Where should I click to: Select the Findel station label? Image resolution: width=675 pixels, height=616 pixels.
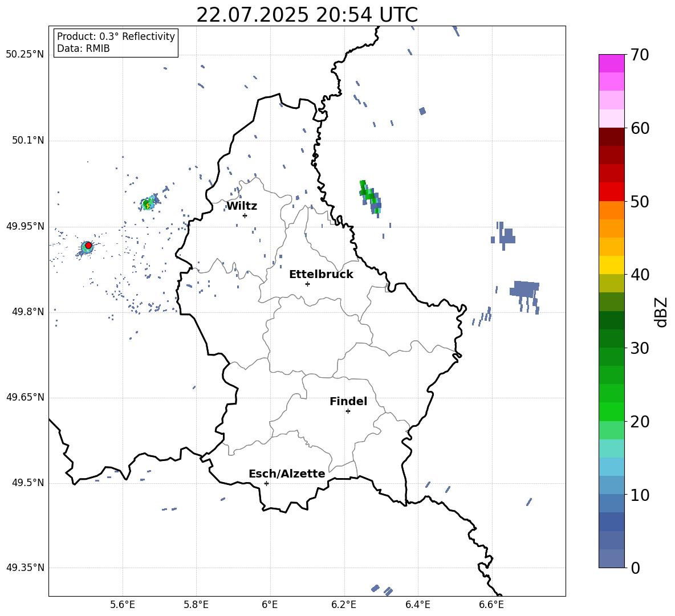348,401
